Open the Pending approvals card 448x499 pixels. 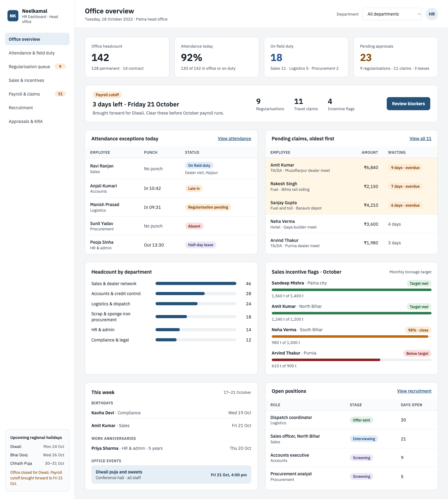point(395,57)
